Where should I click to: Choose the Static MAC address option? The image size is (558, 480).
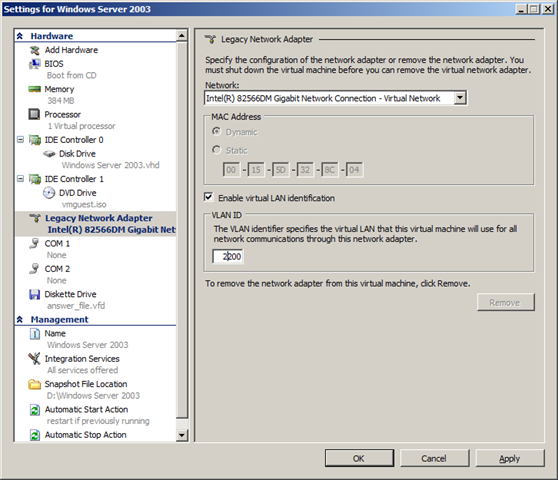(216, 150)
